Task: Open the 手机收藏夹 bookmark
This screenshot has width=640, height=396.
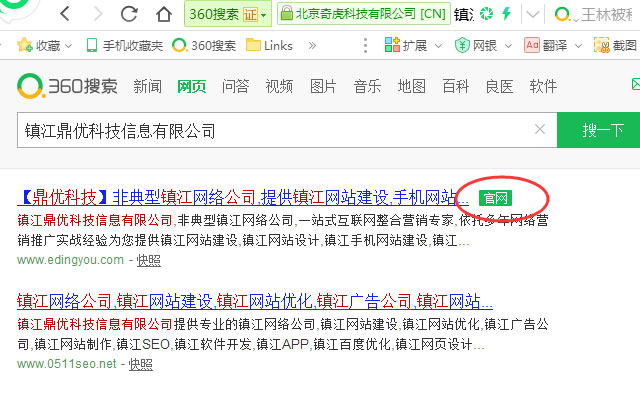Action: click(124, 45)
